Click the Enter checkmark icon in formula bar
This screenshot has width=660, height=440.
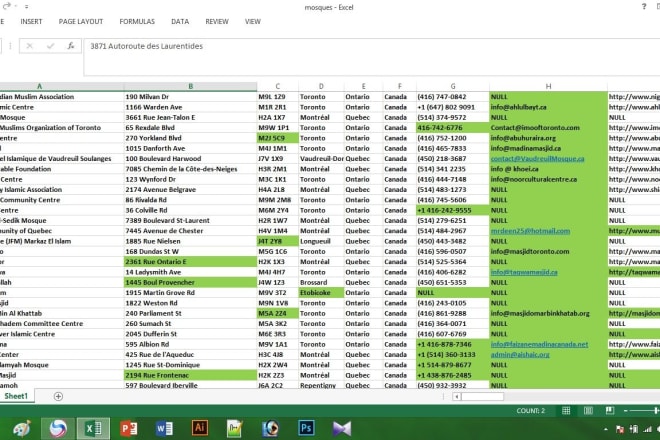51,46
